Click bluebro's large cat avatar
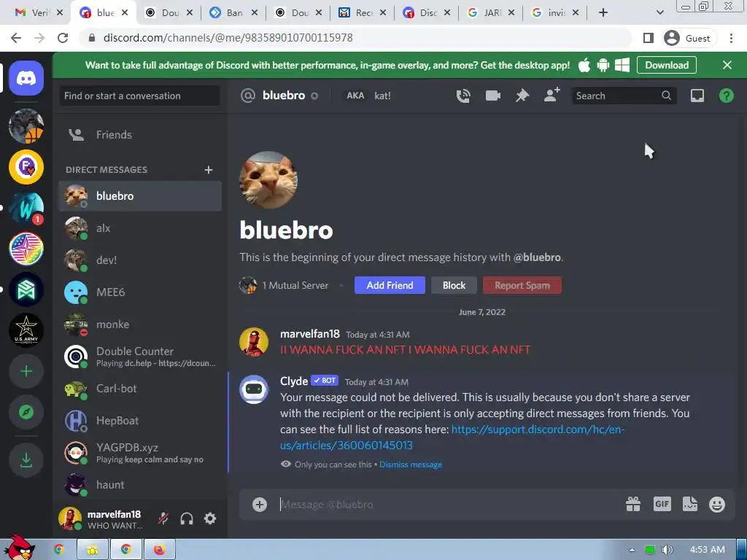Screen dimensions: 747x560 [268, 180]
